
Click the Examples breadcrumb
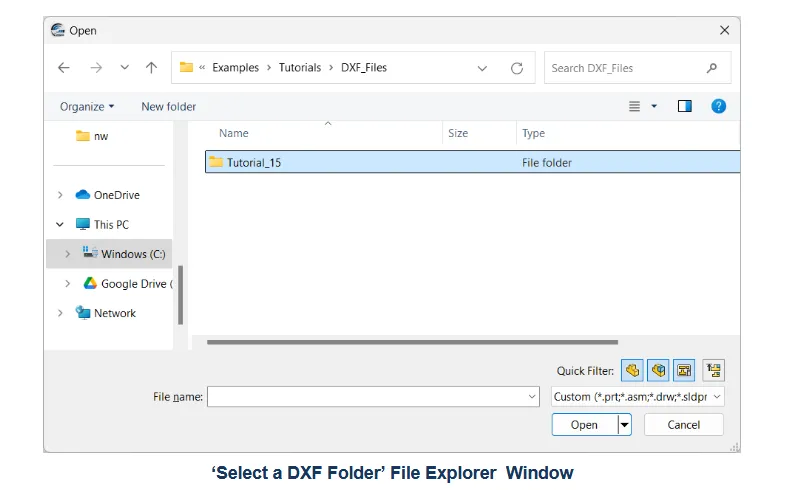coord(235,67)
